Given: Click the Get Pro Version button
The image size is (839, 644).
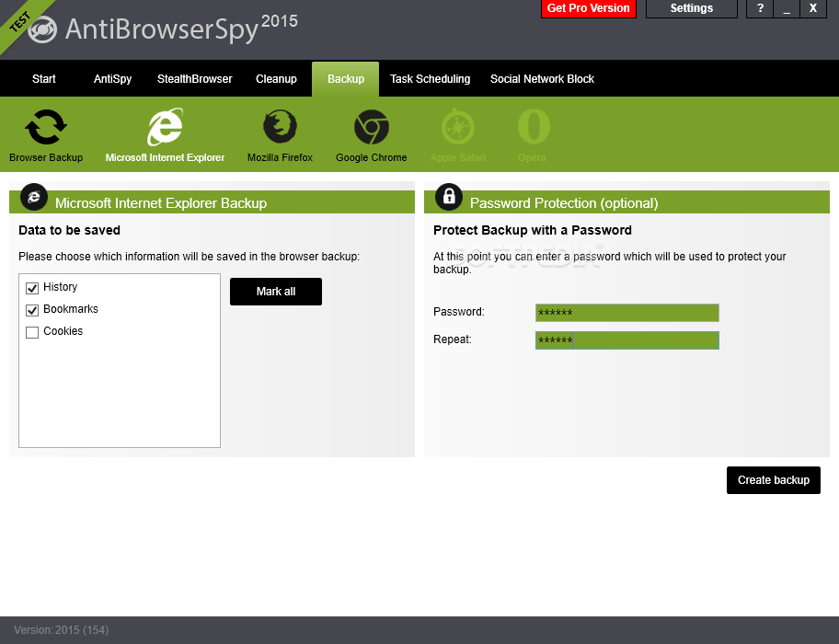Looking at the screenshot, I should click(x=589, y=8).
